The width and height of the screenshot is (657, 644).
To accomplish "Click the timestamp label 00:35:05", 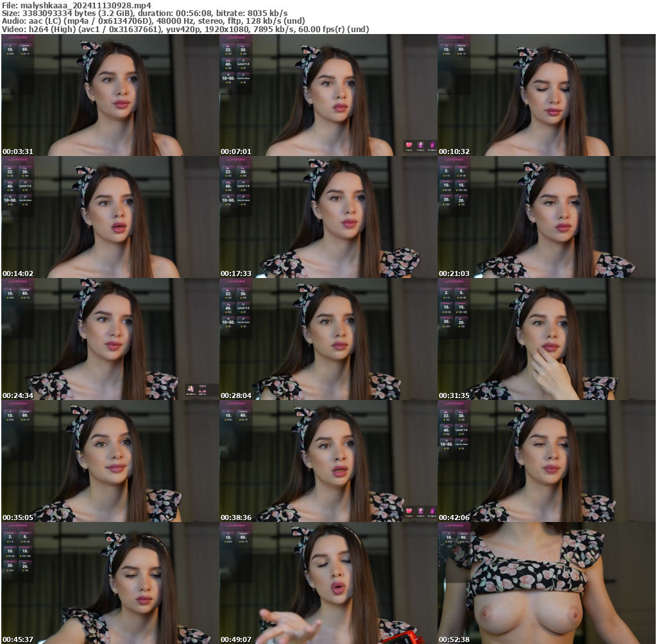I will pyautogui.click(x=17, y=516).
